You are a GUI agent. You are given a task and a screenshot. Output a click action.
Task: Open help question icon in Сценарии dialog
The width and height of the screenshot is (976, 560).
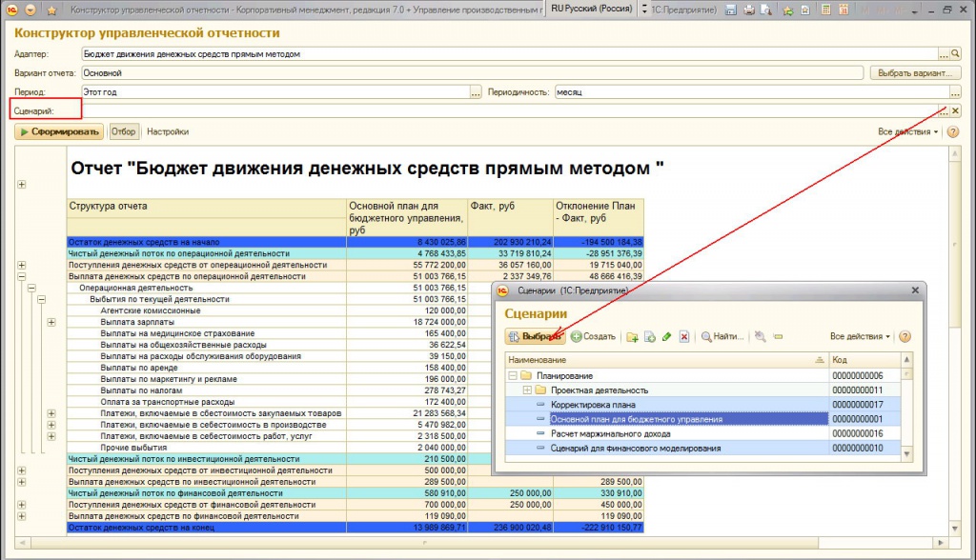click(905, 336)
